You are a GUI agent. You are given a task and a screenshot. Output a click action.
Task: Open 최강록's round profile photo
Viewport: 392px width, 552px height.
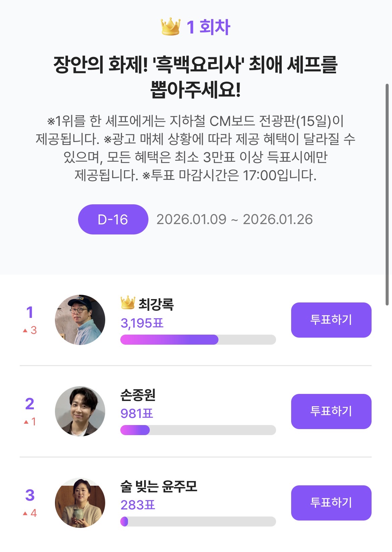pos(80,320)
